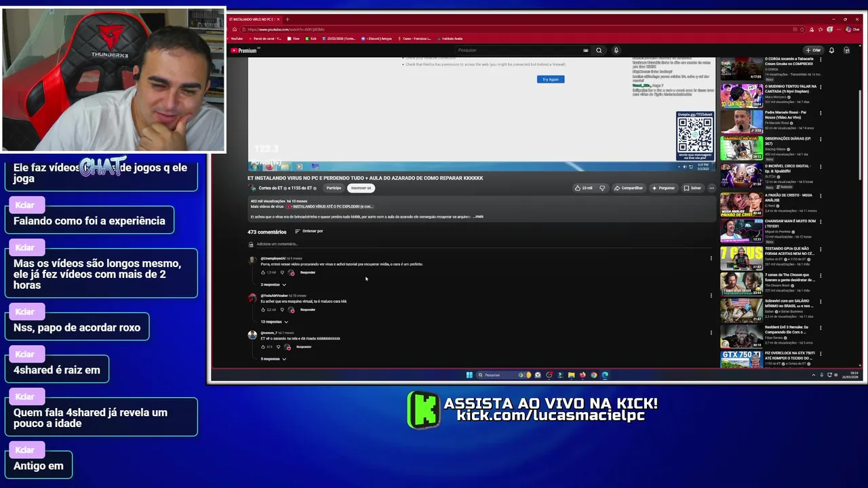
Task: Open YouTube bookmark in bookmarks bar
Action: [237, 39]
